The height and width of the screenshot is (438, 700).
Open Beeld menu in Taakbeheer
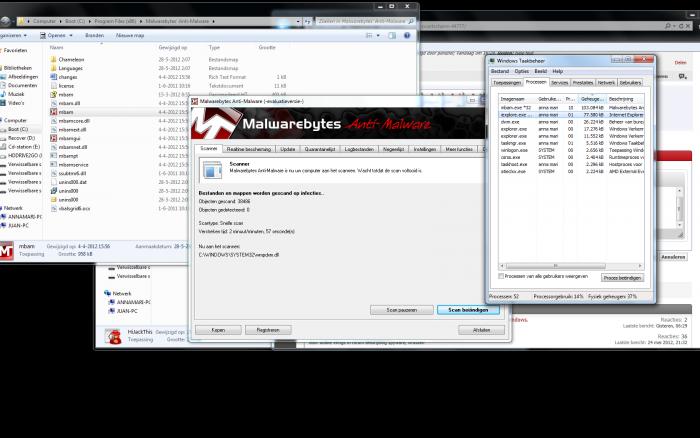[540, 71]
